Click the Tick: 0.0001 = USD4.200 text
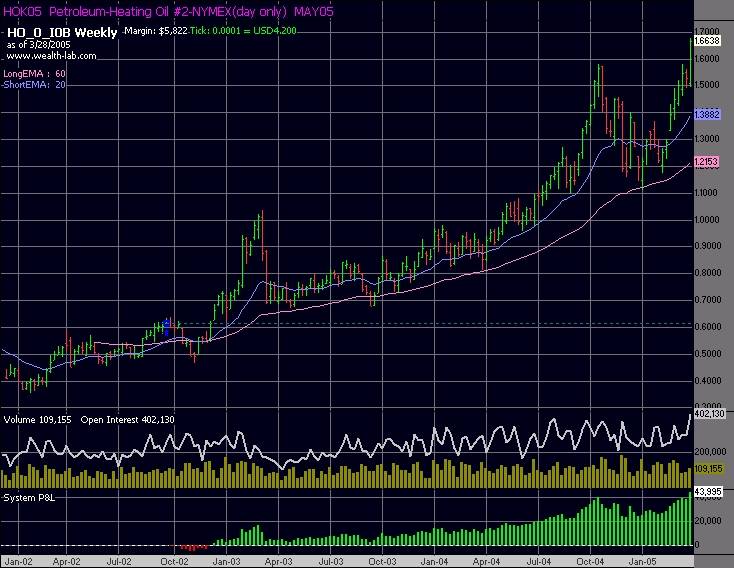734x568 pixels. pos(243,31)
